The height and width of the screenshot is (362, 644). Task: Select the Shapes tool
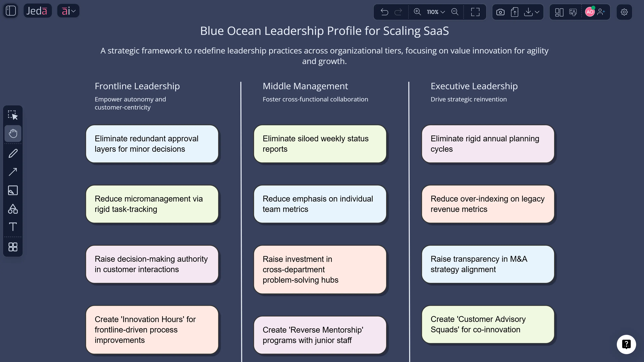[13, 209]
